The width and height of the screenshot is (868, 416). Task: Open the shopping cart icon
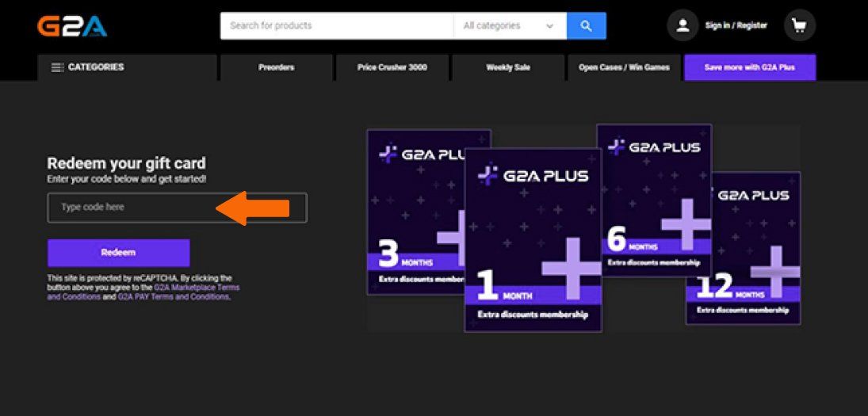click(x=799, y=25)
